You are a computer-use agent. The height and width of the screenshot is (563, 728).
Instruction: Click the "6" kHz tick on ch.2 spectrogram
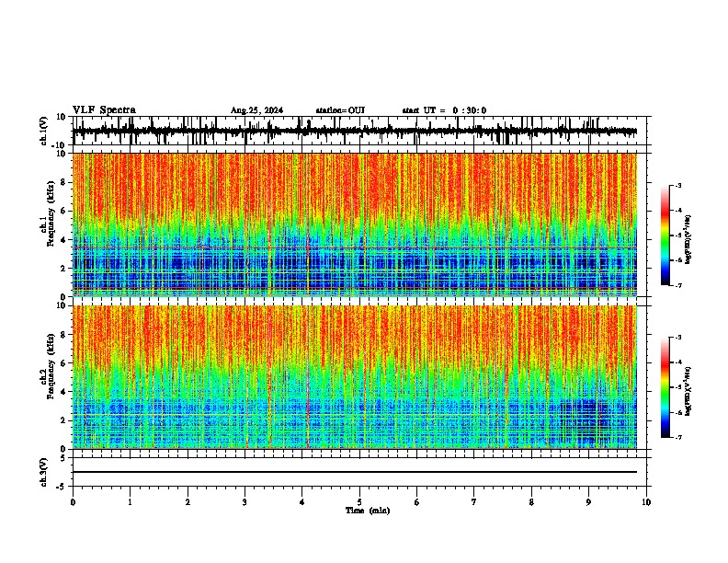(63, 363)
